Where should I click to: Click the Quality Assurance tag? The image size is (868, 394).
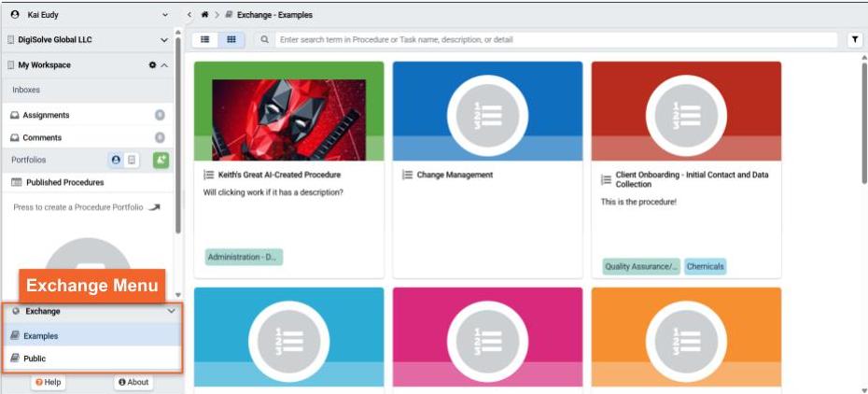click(641, 267)
